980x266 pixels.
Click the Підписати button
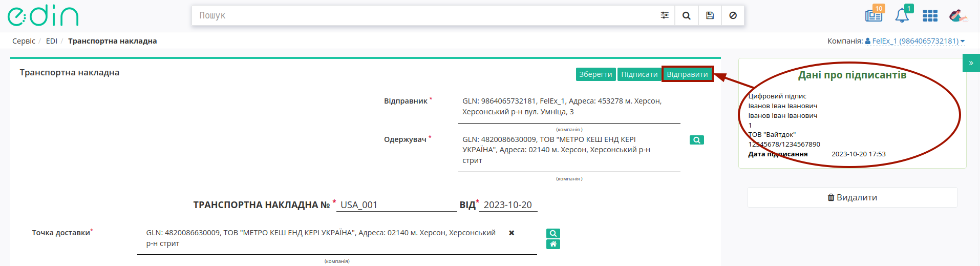click(639, 74)
